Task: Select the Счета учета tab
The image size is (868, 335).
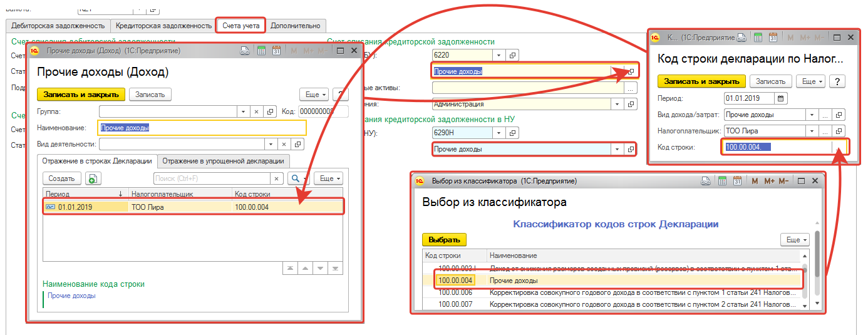Action: pos(241,26)
